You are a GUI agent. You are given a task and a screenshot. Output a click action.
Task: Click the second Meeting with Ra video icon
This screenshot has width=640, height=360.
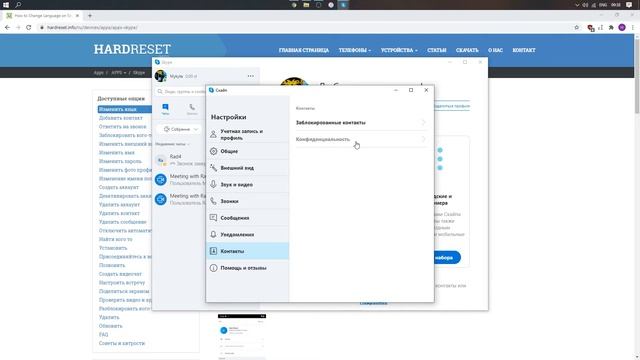click(161, 199)
